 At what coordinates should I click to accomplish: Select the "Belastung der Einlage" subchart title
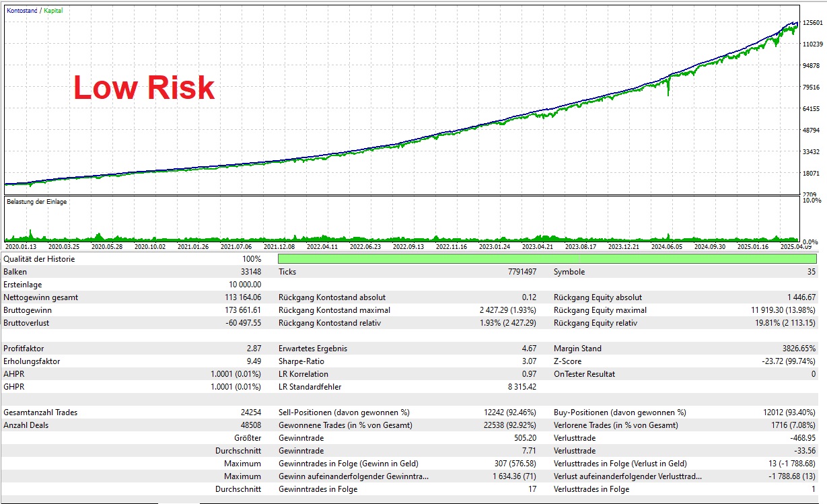pos(36,202)
